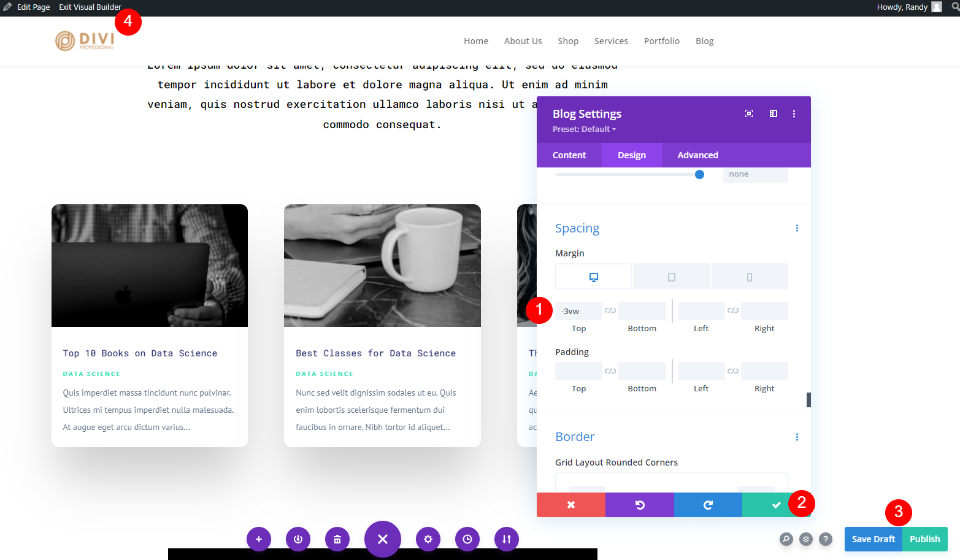Image resolution: width=960 pixels, height=560 pixels.
Task: Open post Best Classes for Data Science
Action: point(375,353)
